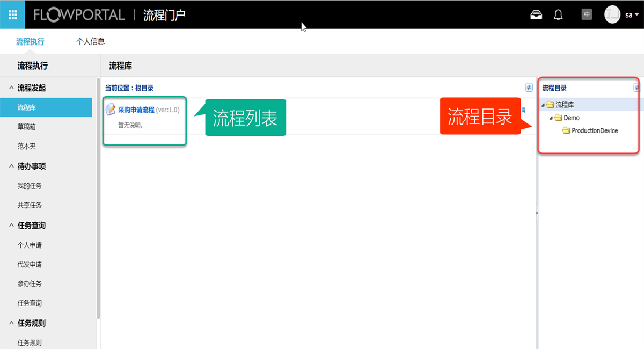Select the Demo label in the directory tree

(x=572, y=118)
